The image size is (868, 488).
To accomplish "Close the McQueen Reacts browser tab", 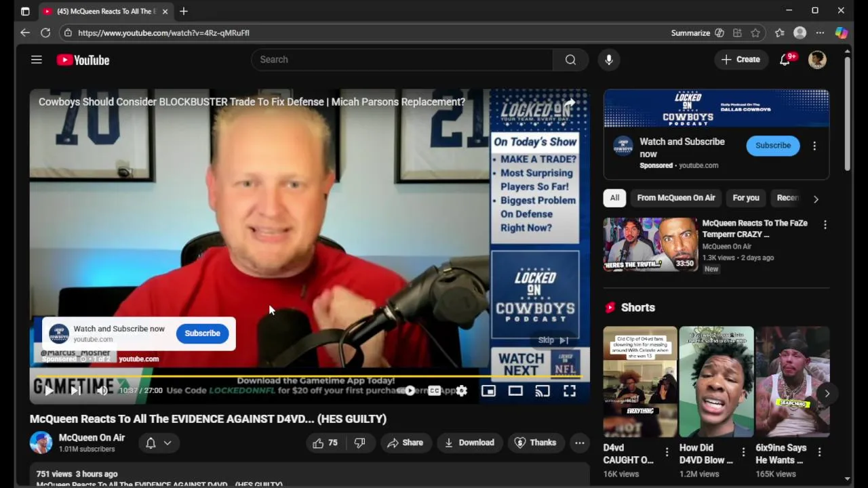I will point(165,11).
